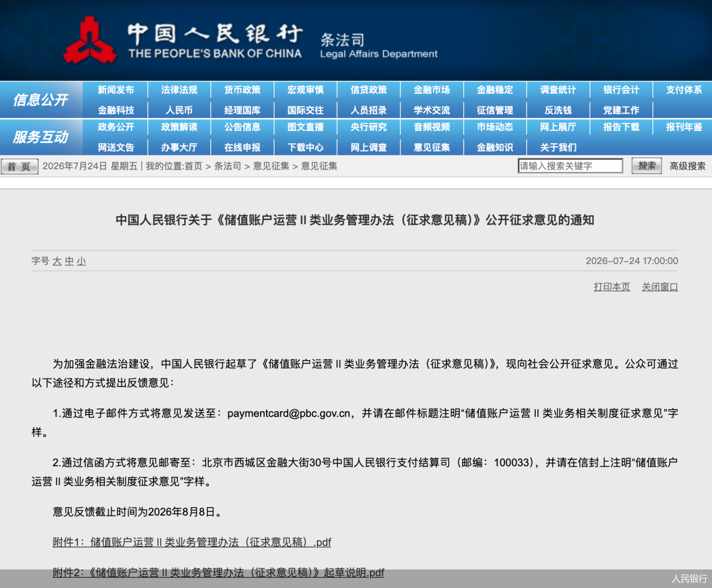Screen dimensions: 712x588
Task: Click the notice title heading text
Action: [x=355, y=220]
